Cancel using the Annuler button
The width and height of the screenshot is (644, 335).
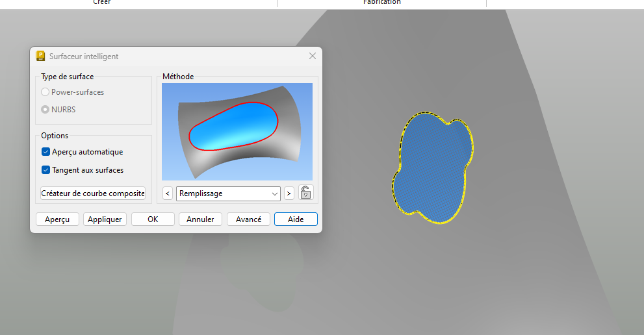click(x=201, y=219)
